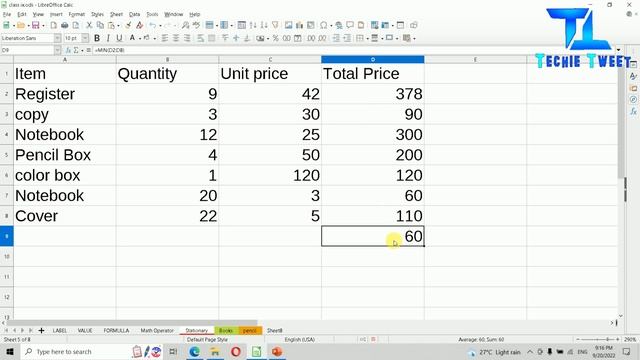Click the Open folder icon

pyautogui.click(x=21, y=25)
